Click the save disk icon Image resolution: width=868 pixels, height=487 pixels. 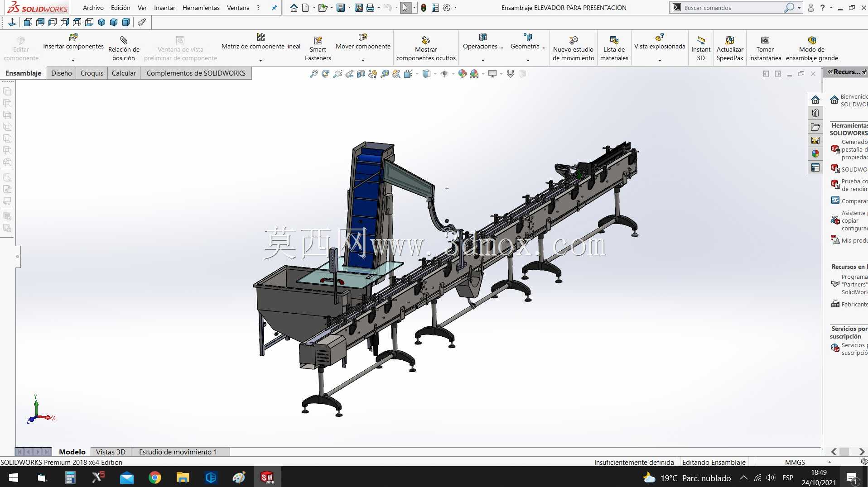pos(341,8)
